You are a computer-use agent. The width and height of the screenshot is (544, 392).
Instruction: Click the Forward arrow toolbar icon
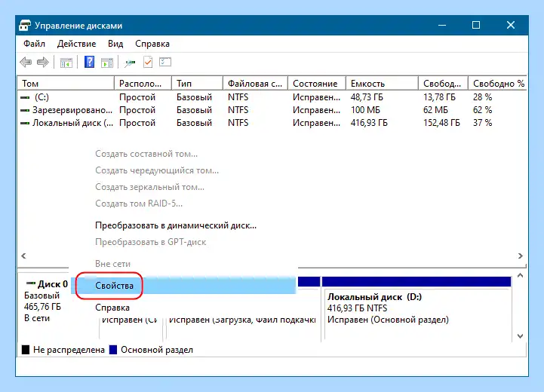43,63
